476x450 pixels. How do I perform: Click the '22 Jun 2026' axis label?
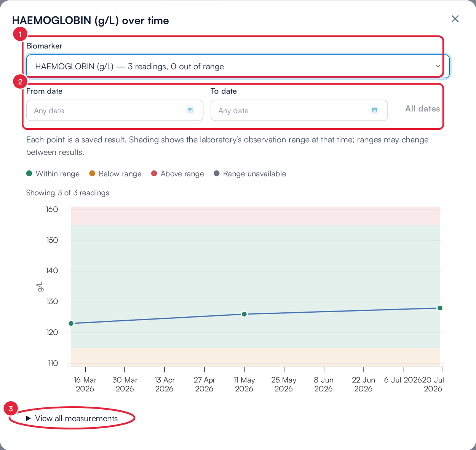click(363, 384)
